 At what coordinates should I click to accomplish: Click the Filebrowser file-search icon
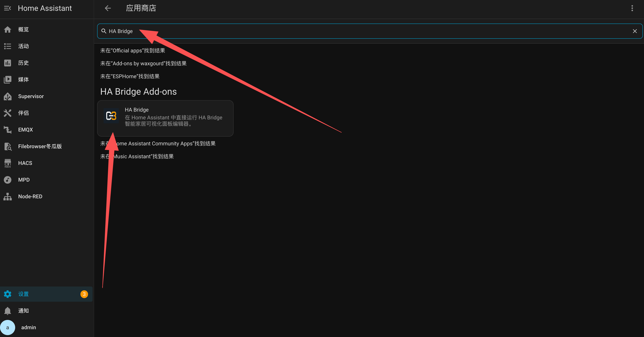click(x=8, y=146)
